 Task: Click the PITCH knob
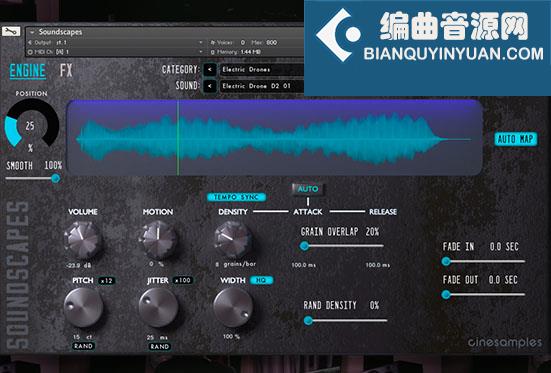[83, 307]
